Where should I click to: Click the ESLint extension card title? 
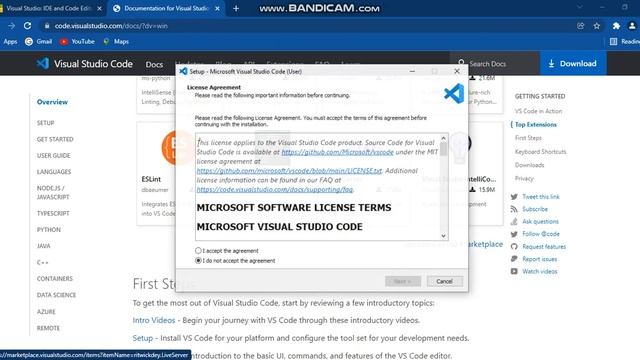pos(151,179)
